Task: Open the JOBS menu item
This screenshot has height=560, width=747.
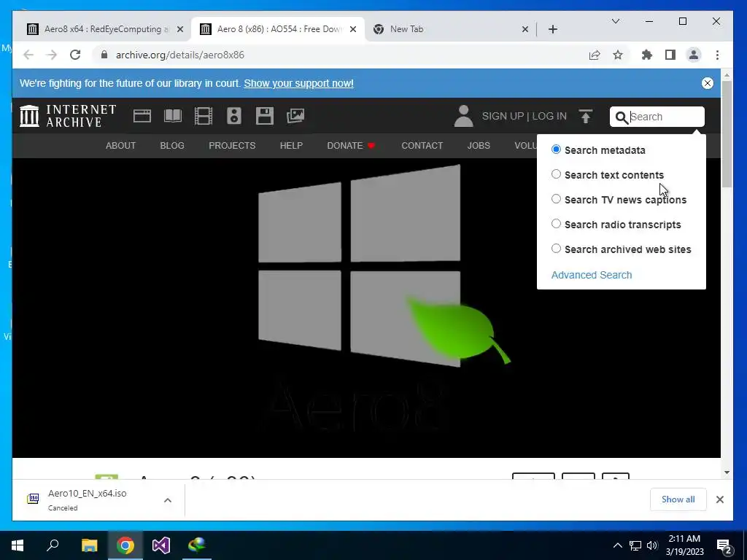Action: pos(479,146)
